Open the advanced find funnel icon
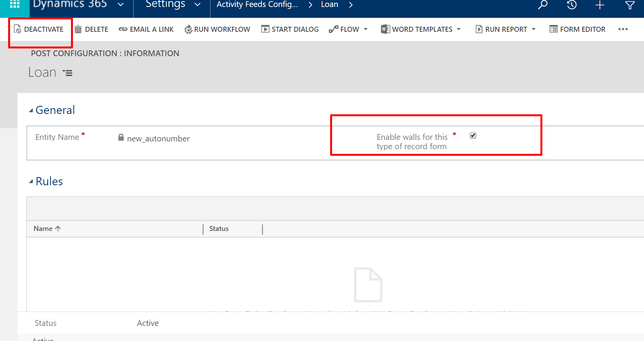This screenshot has height=341, width=644. tap(630, 5)
